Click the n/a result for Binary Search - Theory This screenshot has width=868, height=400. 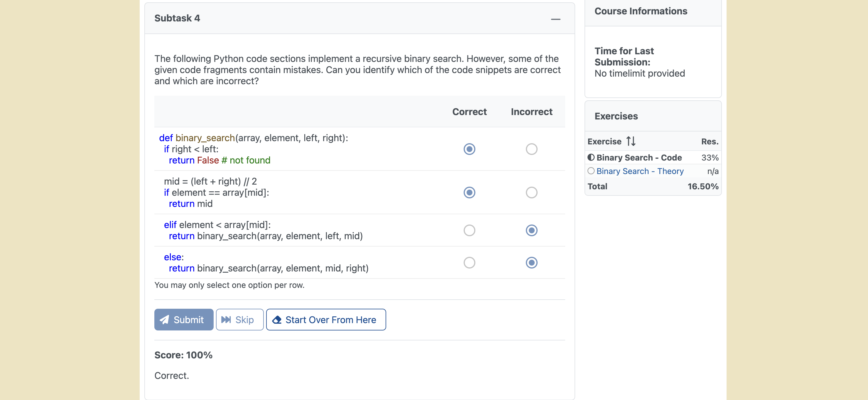(713, 171)
